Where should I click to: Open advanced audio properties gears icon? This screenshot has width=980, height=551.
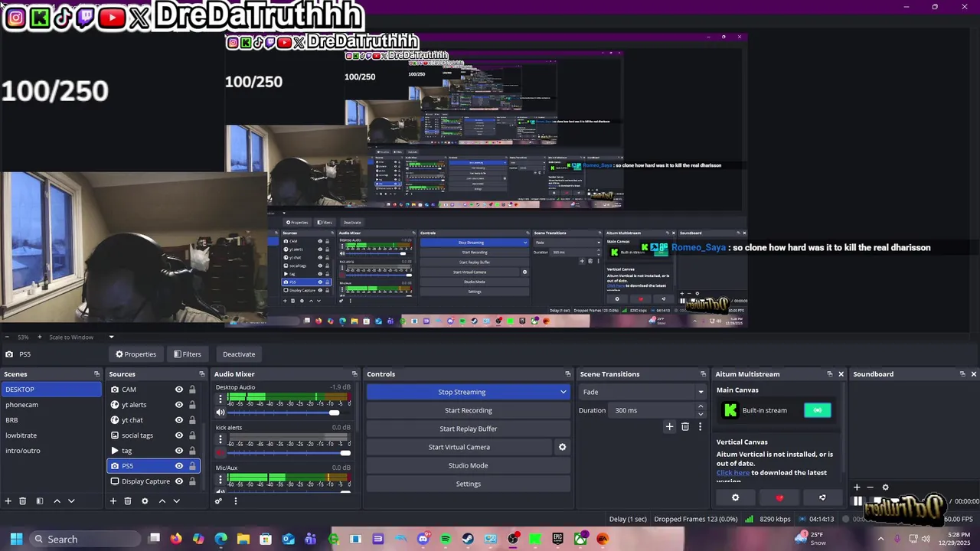pos(219,501)
